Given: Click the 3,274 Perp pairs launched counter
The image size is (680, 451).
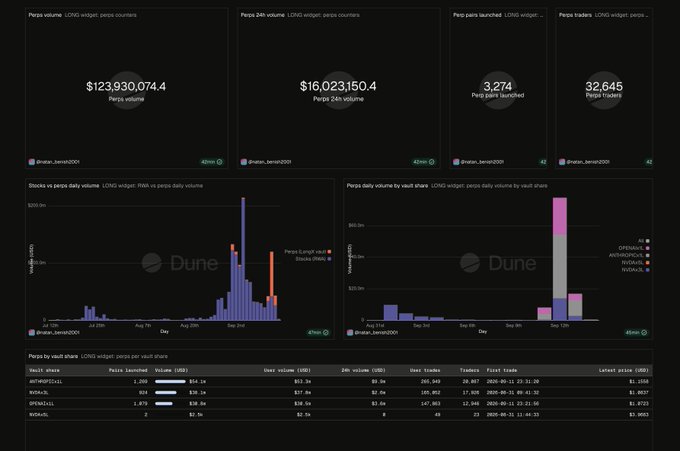Looking at the screenshot, I should [x=498, y=86].
